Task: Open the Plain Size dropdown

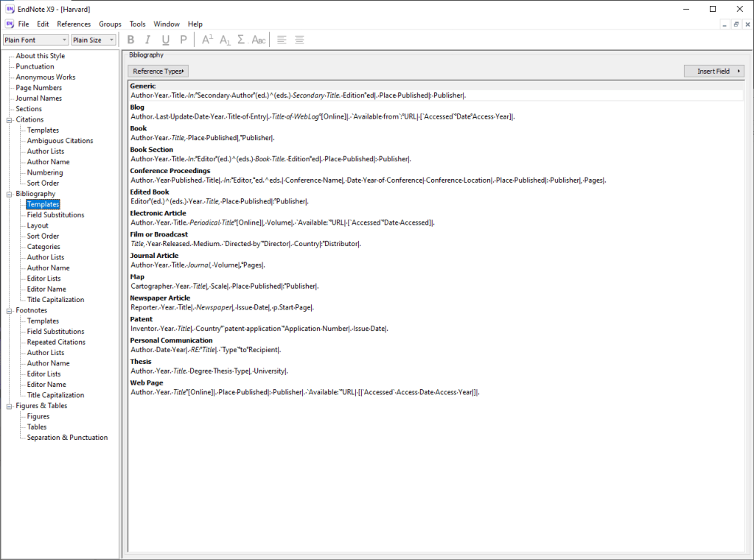Action: tap(94, 40)
